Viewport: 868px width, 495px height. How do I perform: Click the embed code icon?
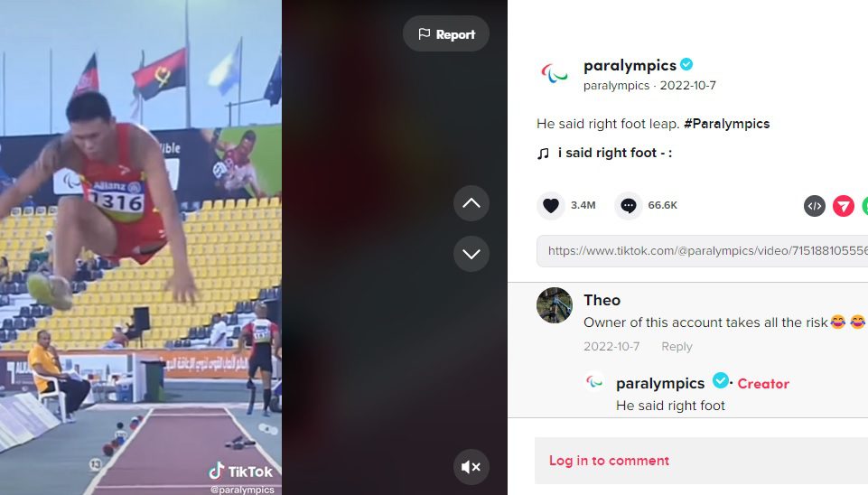click(x=815, y=206)
